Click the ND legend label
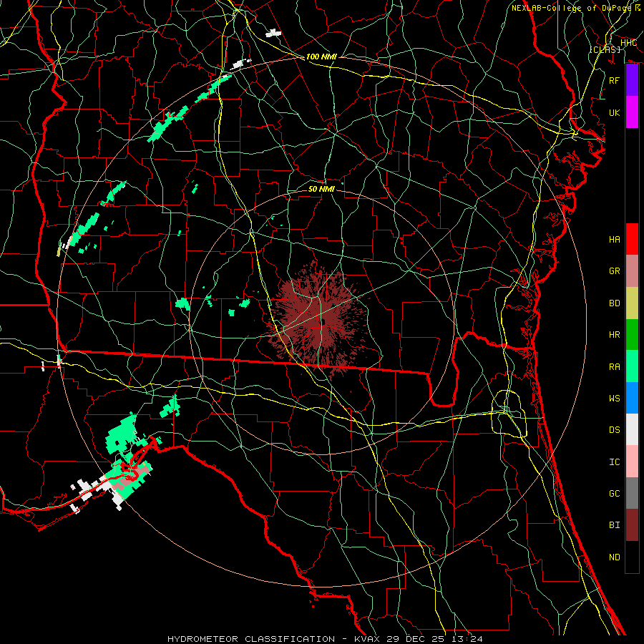The width and height of the screenshot is (644, 644). pyautogui.click(x=614, y=557)
